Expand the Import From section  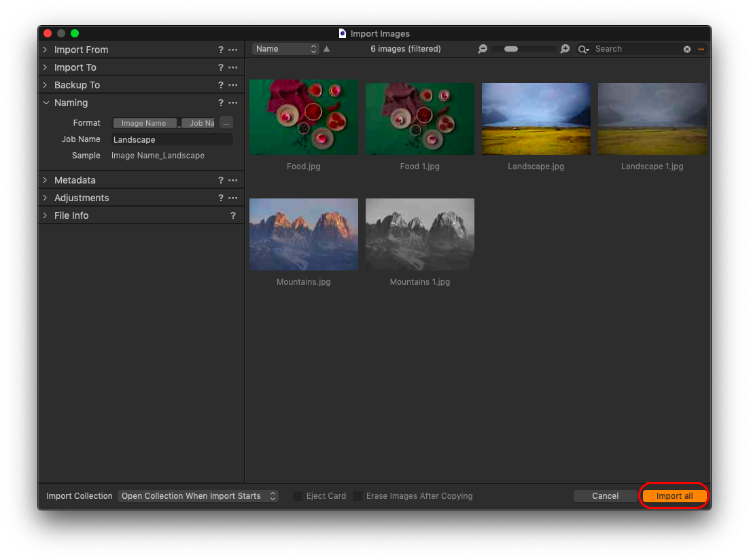pos(46,50)
